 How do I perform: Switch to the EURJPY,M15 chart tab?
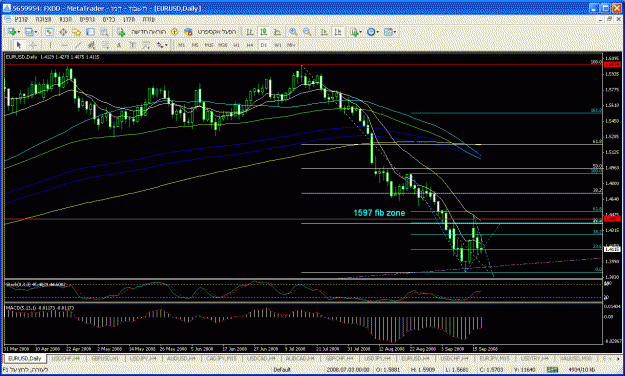coord(493,358)
